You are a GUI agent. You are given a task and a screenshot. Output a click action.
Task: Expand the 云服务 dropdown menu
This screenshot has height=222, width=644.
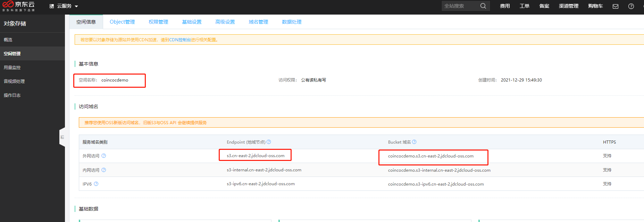pos(64,6)
